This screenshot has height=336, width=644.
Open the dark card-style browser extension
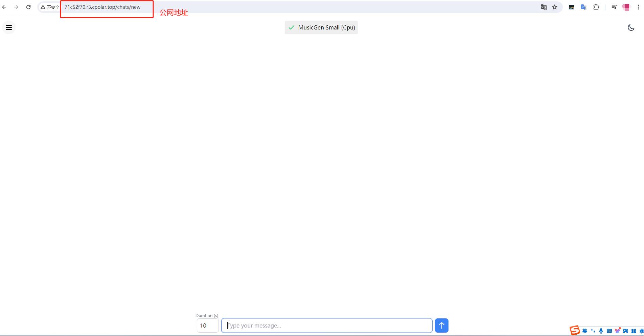pyautogui.click(x=572, y=7)
